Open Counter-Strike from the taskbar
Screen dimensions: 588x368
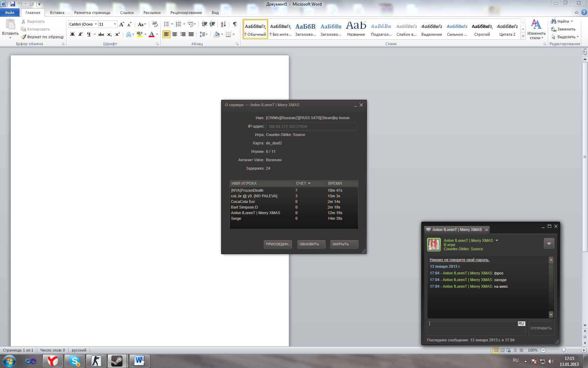point(96,361)
